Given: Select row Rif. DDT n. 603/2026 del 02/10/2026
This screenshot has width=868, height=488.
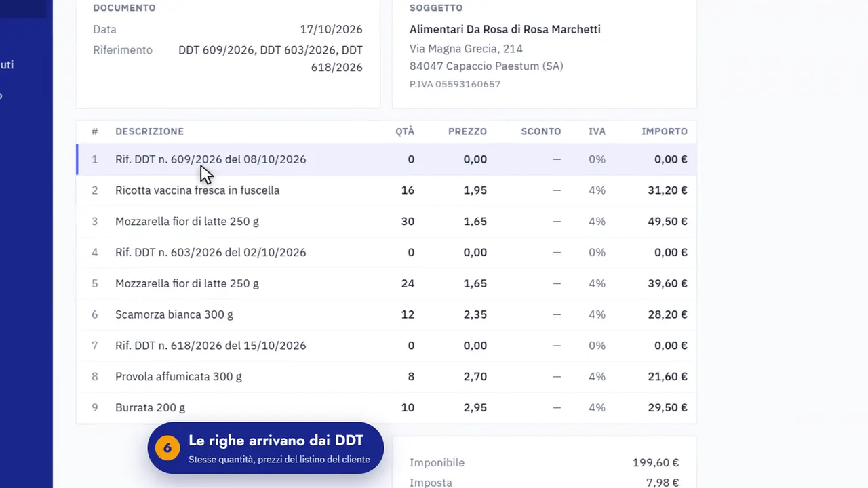Looking at the screenshot, I should (x=387, y=253).
